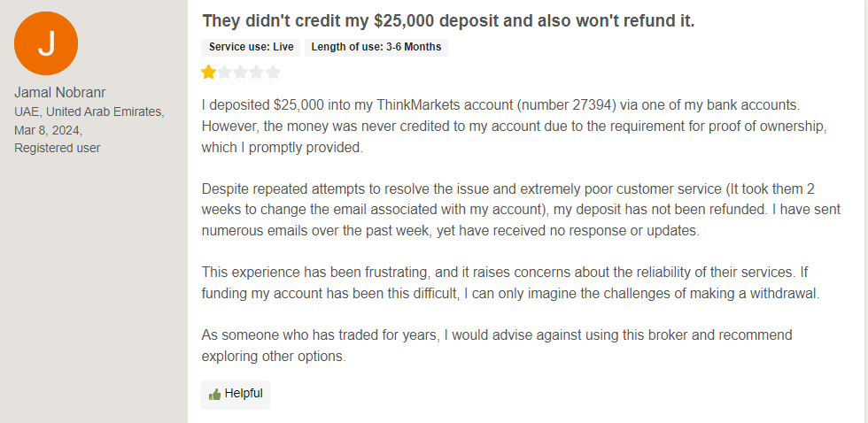
Task: Click the third empty rating star
Action: [x=241, y=73]
